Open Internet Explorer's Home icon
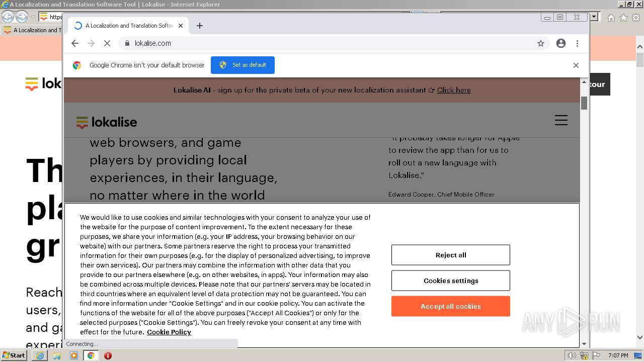The image size is (644, 362). point(611,18)
